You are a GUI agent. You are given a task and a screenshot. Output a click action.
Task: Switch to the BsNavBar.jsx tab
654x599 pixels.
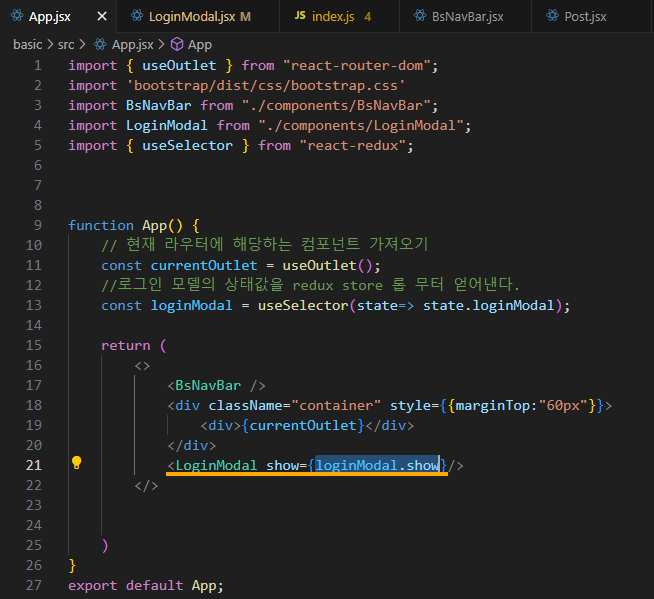pos(465,16)
